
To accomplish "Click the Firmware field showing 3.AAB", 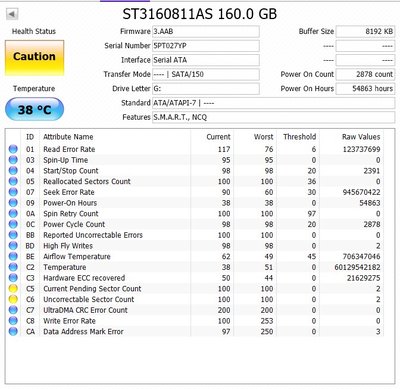I will pos(206,31).
